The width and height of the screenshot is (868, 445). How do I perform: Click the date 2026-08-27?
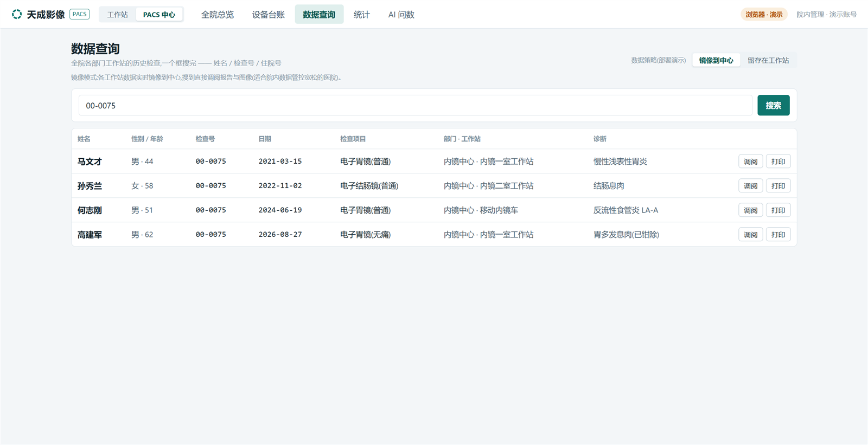(280, 235)
